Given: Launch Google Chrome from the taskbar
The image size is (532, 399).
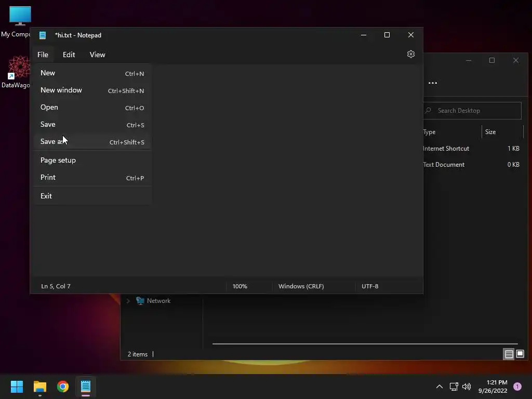Looking at the screenshot, I should pyautogui.click(x=63, y=387).
